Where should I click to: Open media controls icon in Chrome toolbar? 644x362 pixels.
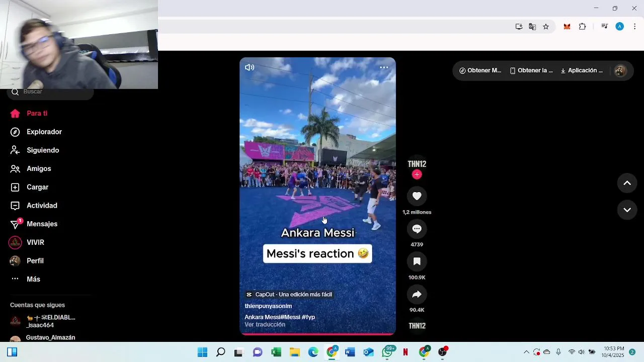click(605, 27)
